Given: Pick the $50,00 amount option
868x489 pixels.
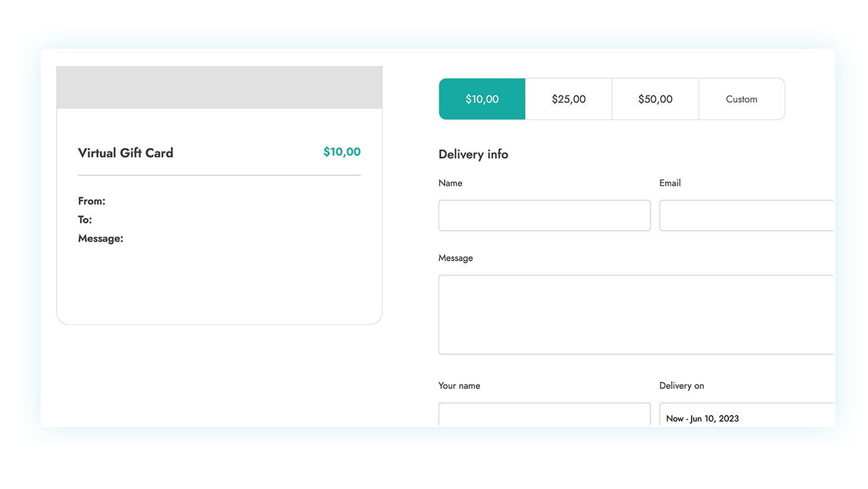Looking at the screenshot, I should click(655, 99).
